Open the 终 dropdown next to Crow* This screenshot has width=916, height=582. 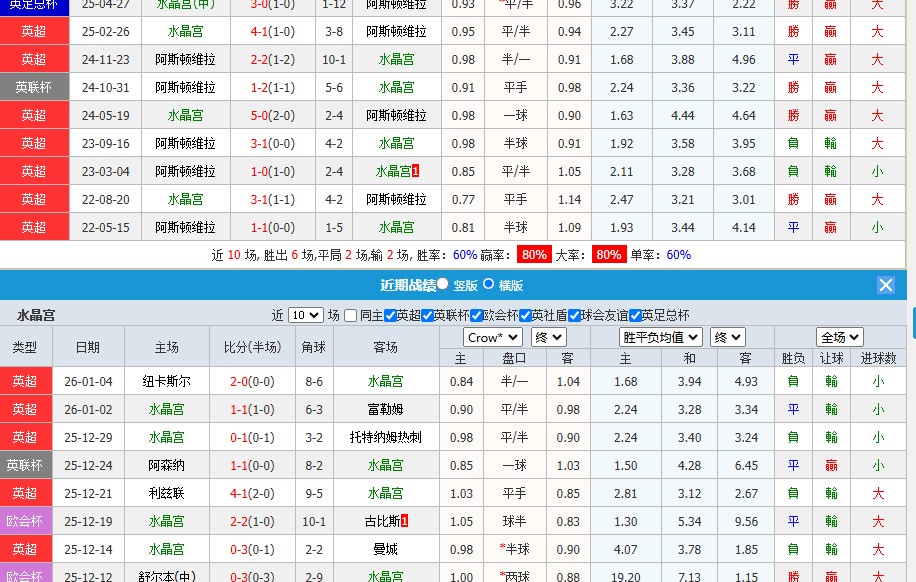pos(547,337)
